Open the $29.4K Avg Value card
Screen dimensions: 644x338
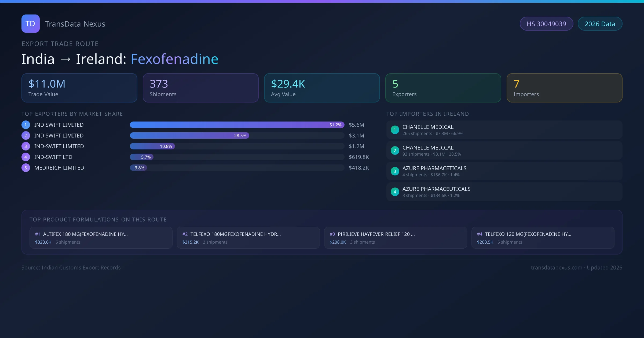pos(322,88)
